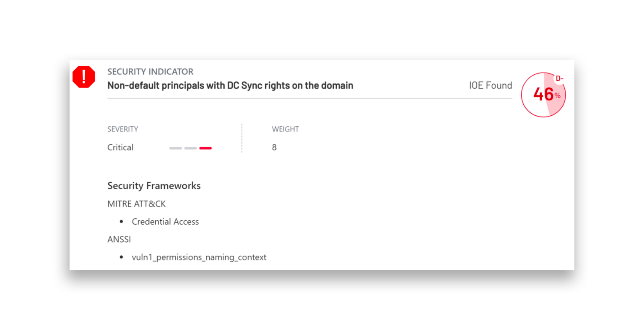The width and height of the screenshot is (644, 330).
Task: Click the third red severity segment
Action: pyautogui.click(x=205, y=148)
